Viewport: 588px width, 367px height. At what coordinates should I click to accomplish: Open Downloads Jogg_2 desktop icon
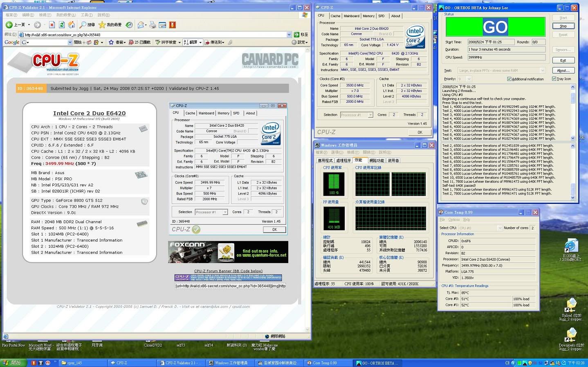[x=571, y=339]
